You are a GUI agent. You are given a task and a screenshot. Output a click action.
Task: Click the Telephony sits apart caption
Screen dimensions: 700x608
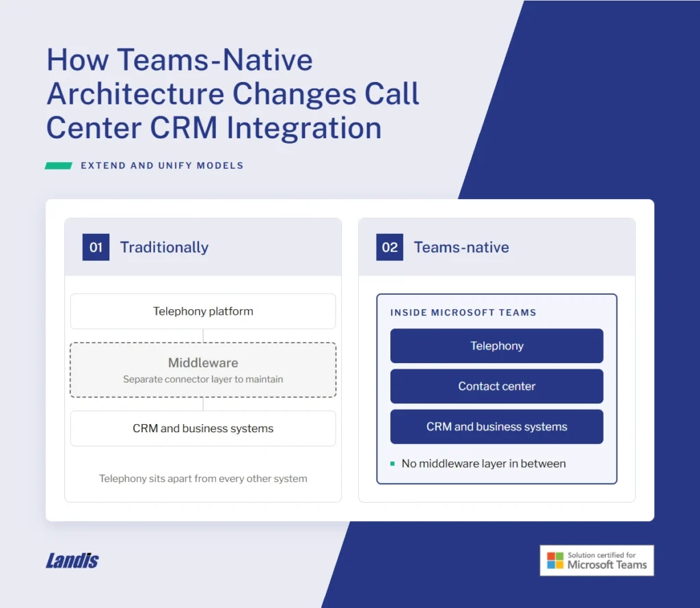[x=203, y=479]
